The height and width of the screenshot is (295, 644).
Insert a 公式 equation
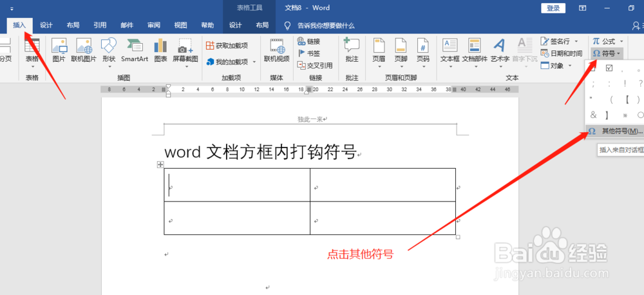[603, 41]
